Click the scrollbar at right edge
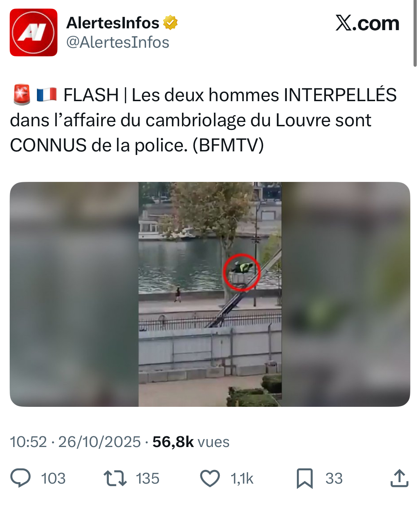The width and height of the screenshot is (420, 508). pos(415,33)
